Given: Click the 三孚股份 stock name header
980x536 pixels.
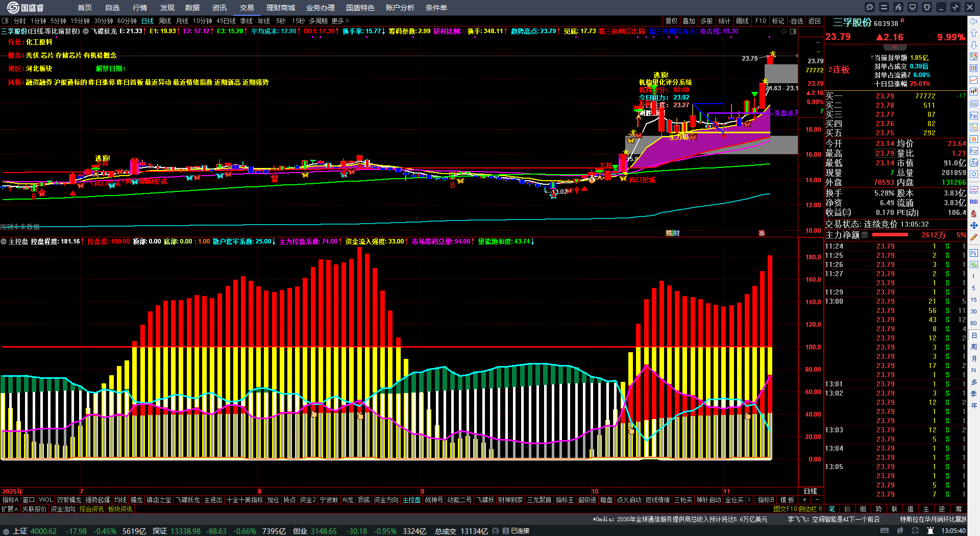Looking at the screenshot, I should (852, 22).
